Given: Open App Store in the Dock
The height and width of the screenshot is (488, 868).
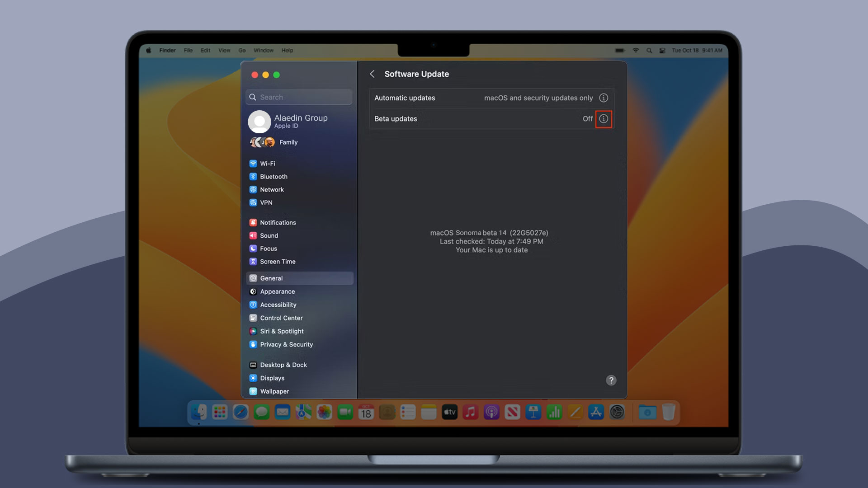Looking at the screenshot, I should [596, 412].
